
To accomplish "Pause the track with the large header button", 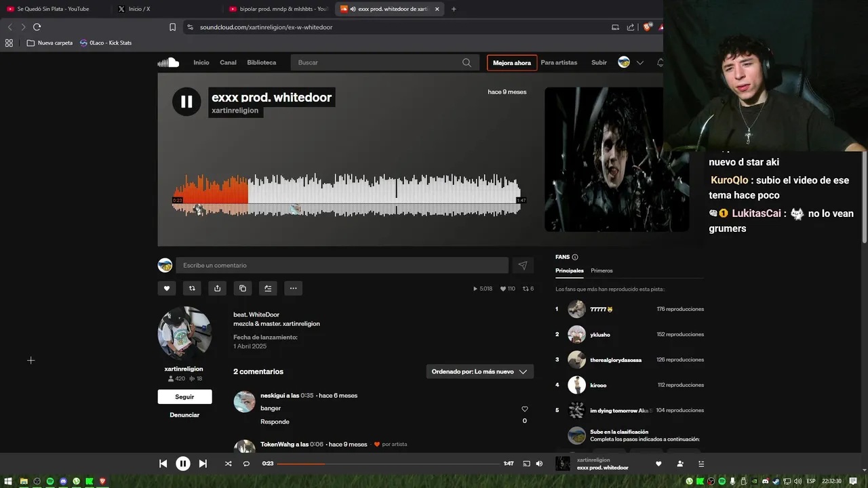I will [x=186, y=102].
